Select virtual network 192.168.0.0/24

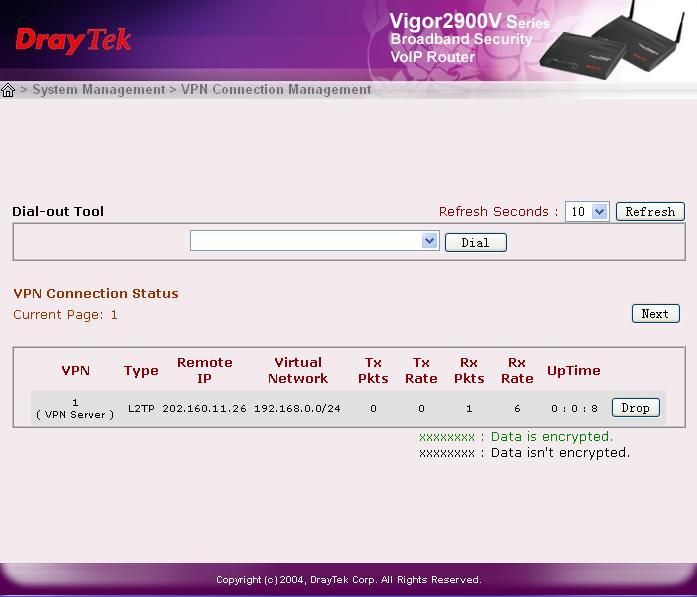pos(297,409)
